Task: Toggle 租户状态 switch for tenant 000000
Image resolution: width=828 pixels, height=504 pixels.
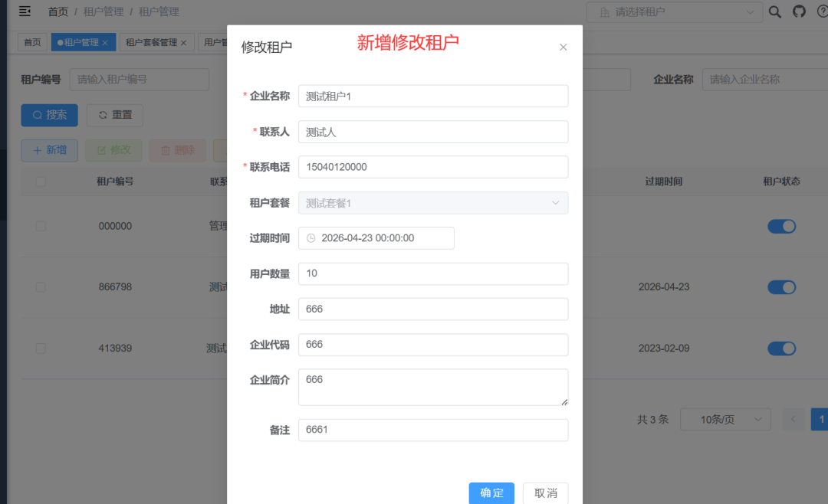Action: 781,226
